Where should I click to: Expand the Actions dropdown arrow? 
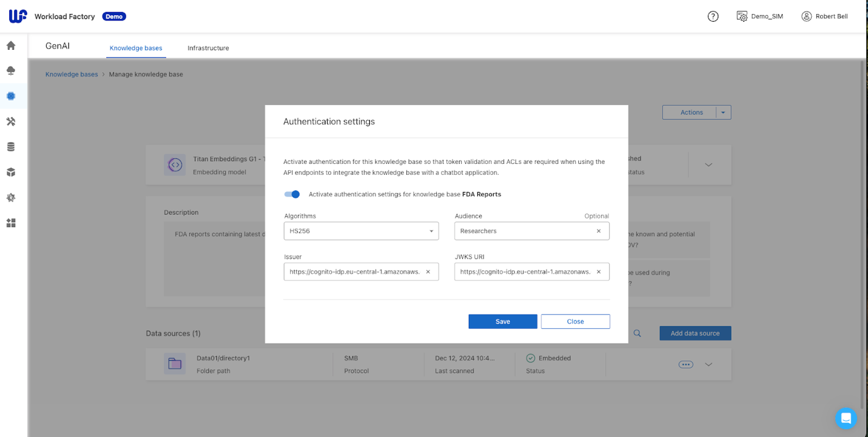tap(723, 112)
